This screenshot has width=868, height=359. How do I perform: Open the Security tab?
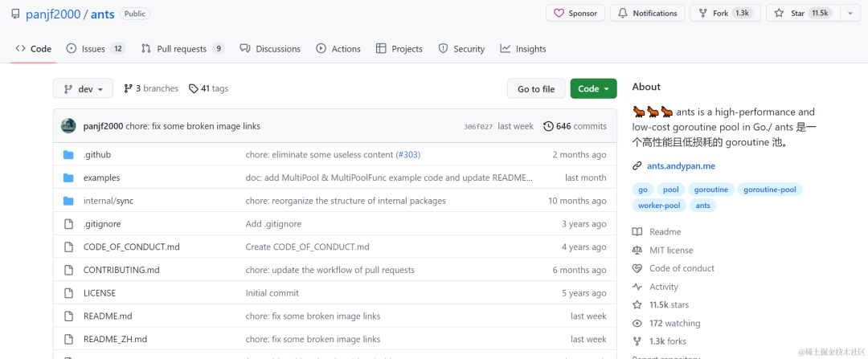pyautogui.click(x=461, y=49)
